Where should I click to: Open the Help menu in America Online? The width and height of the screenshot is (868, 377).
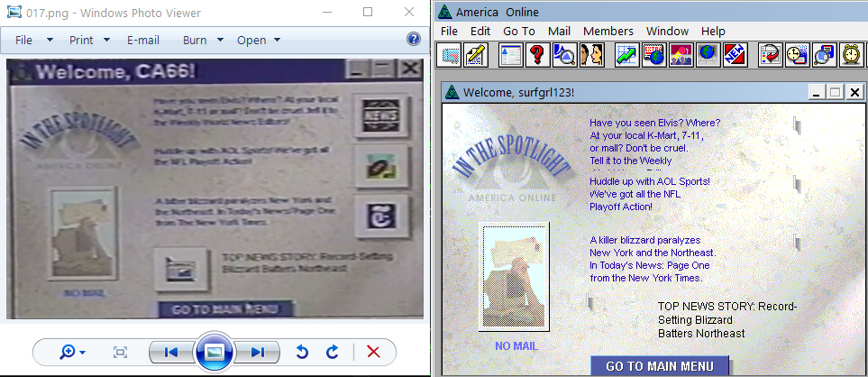(713, 31)
